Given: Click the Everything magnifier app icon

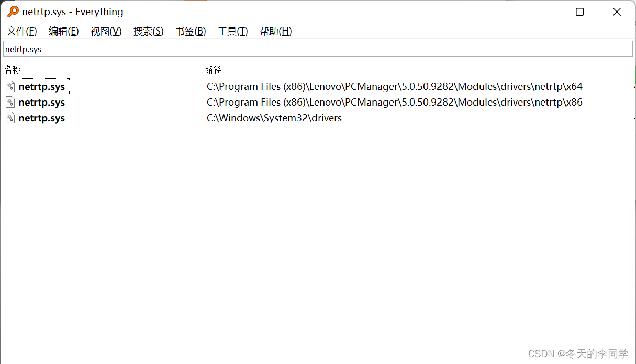Looking at the screenshot, I should pos(13,12).
